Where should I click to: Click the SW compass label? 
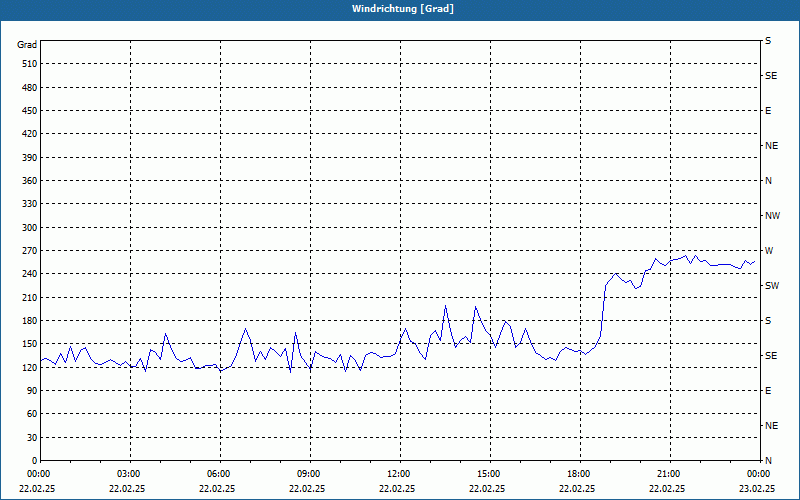[772, 286]
